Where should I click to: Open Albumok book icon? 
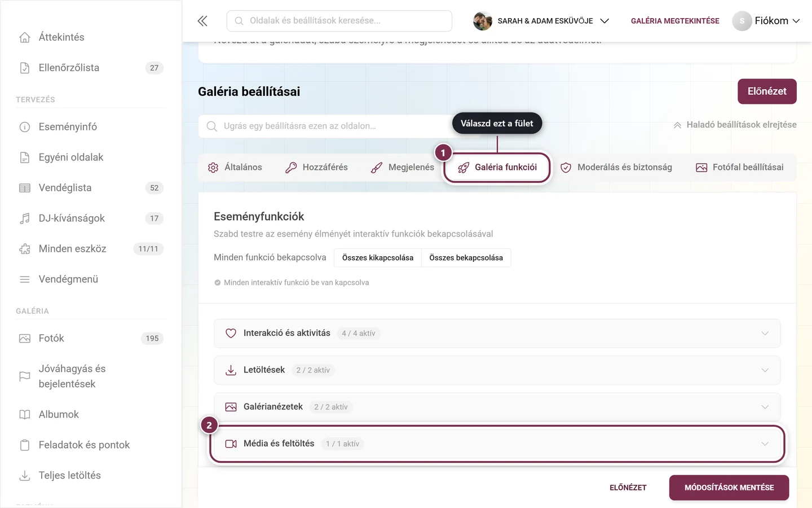(x=25, y=415)
